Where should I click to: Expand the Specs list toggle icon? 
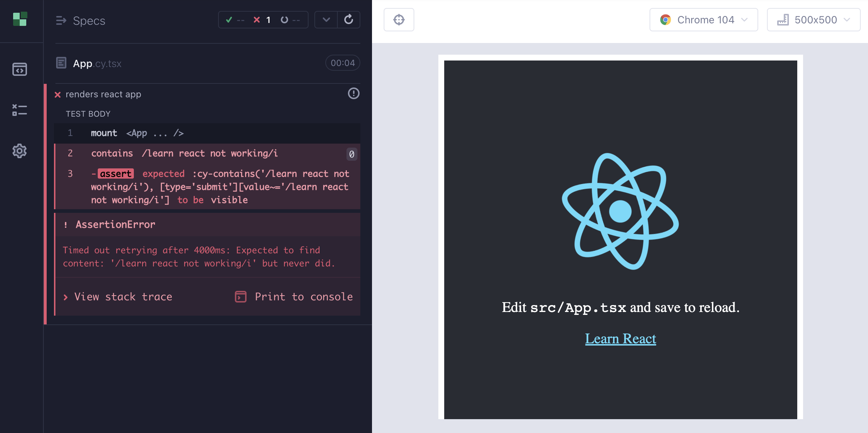(x=61, y=20)
